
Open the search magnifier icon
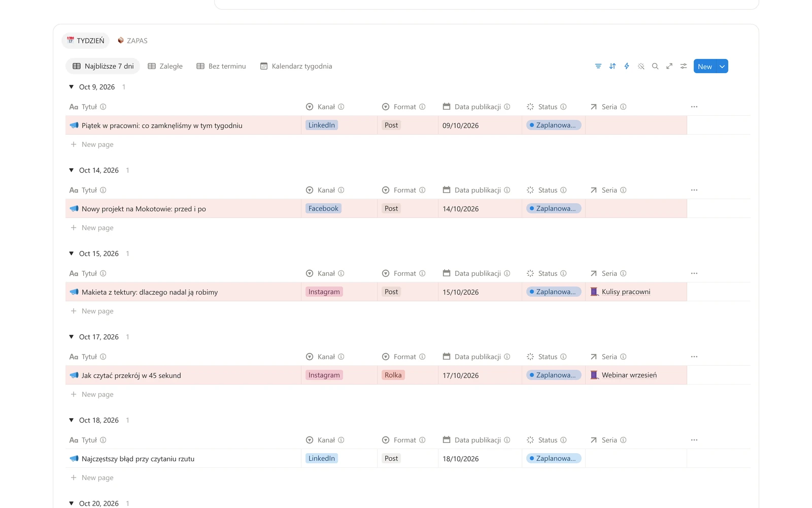click(x=655, y=66)
